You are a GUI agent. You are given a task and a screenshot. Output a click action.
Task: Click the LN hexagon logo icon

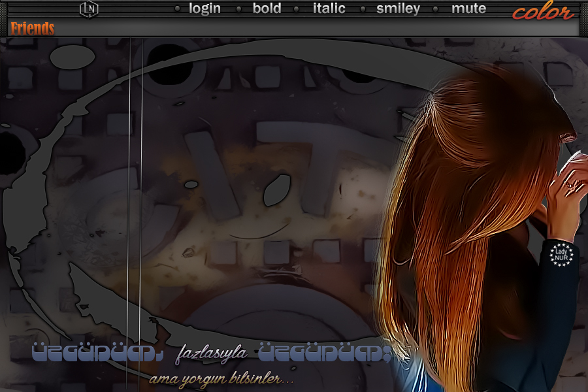[88, 9]
